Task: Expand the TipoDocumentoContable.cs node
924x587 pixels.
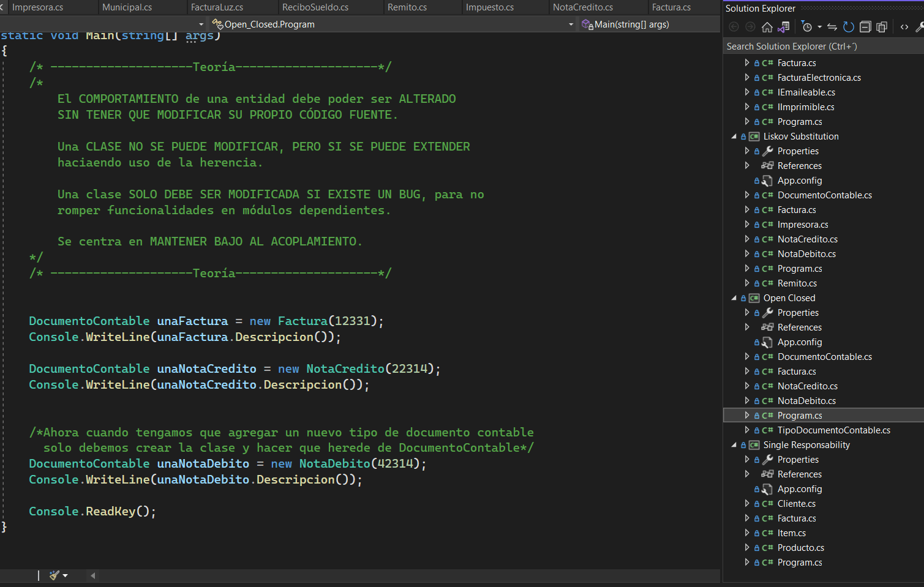Action: click(747, 430)
